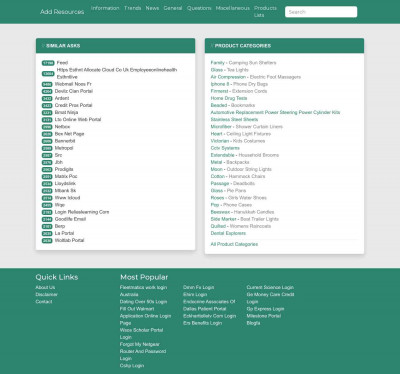This screenshot has width=400, height=374.
Task: Open Wace Scholar Portal Login link
Action: tap(141, 334)
